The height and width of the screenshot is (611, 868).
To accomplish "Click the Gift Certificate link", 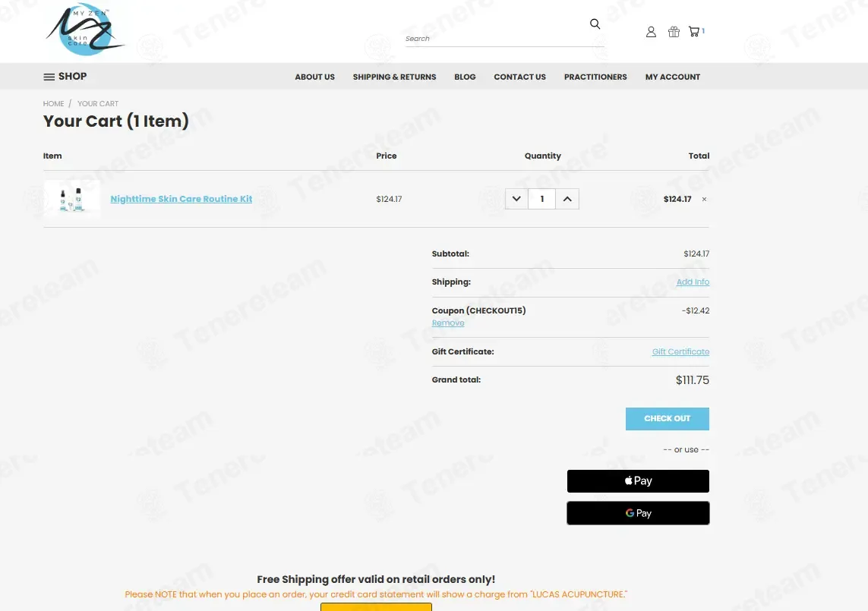I will click(680, 351).
